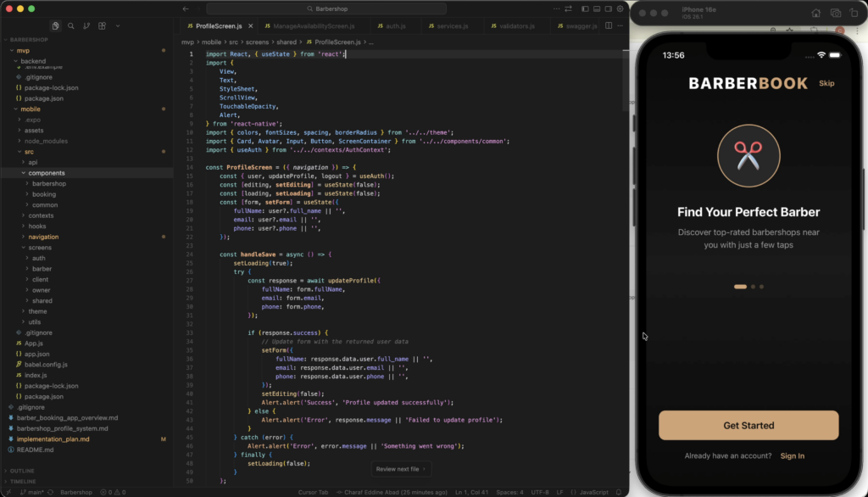The width and height of the screenshot is (868, 497).
Task: Open the notifications bell in status bar
Action: (619, 492)
